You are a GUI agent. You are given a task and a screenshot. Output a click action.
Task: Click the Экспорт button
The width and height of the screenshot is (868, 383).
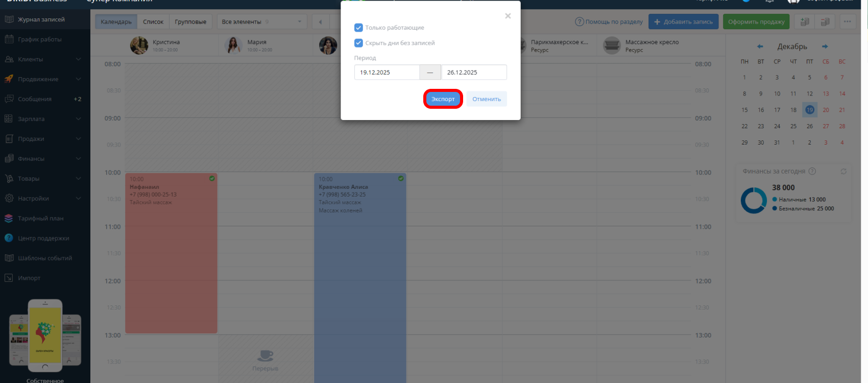[443, 99]
